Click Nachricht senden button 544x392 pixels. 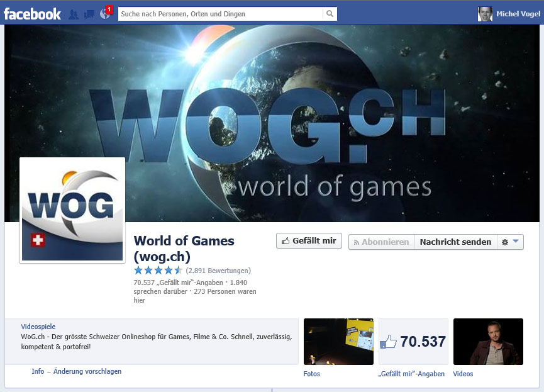pyautogui.click(x=455, y=242)
